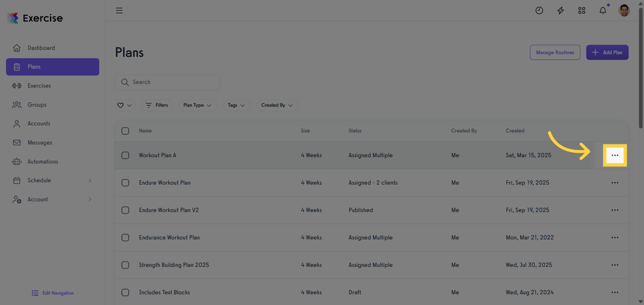The width and height of the screenshot is (644, 305).
Task: Select all plans checkbox in header
Action: tap(125, 131)
